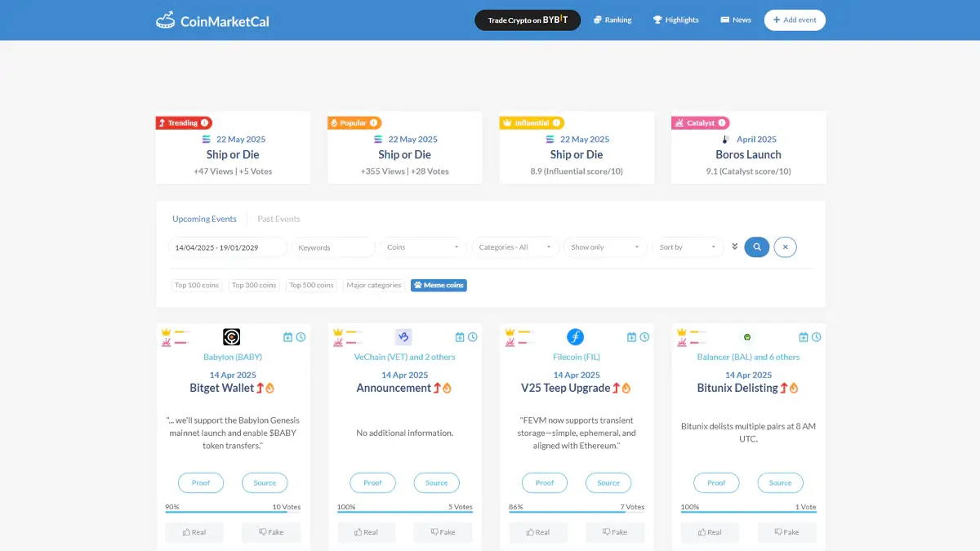The image size is (980, 551).
Task: Click clock reminder icon on Babylon card
Action: pos(301,337)
